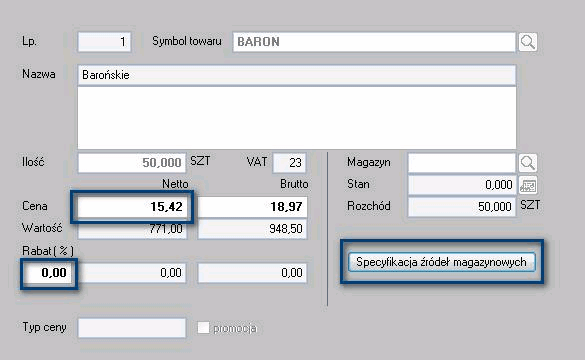Open stock details icon next to Stan
The image size is (585, 360).
528,185
